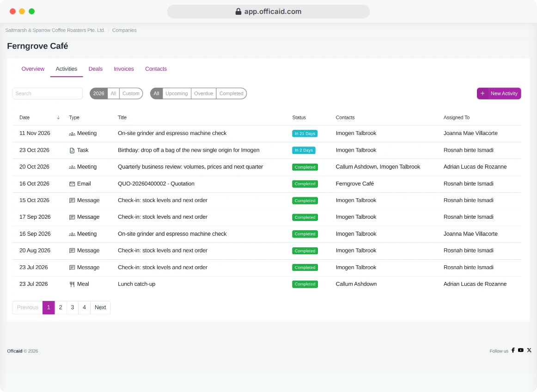The width and height of the screenshot is (537, 392).
Task: Open the Invoices tab
Action: click(x=124, y=69)
